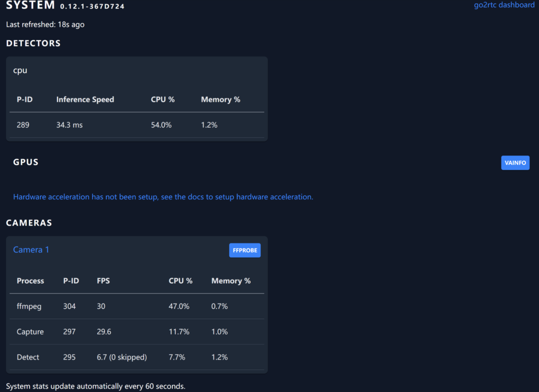Open the Camera 1 link
539x392 pixels.
coord(31,250)
